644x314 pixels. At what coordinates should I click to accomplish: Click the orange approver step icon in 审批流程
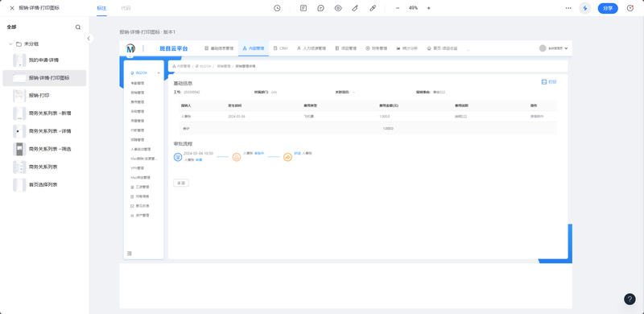[x=237, y=157]
